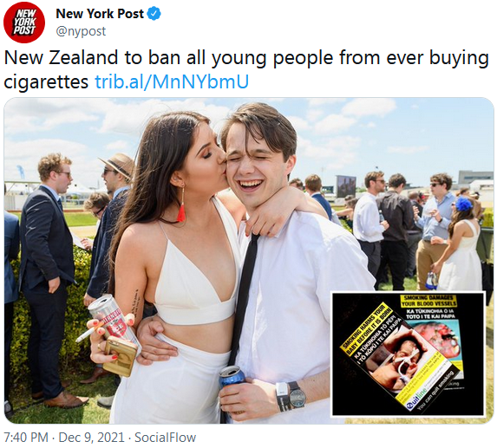Click the main tweet photo of the couple
497x448 pixels.
[x=249, y=260]
